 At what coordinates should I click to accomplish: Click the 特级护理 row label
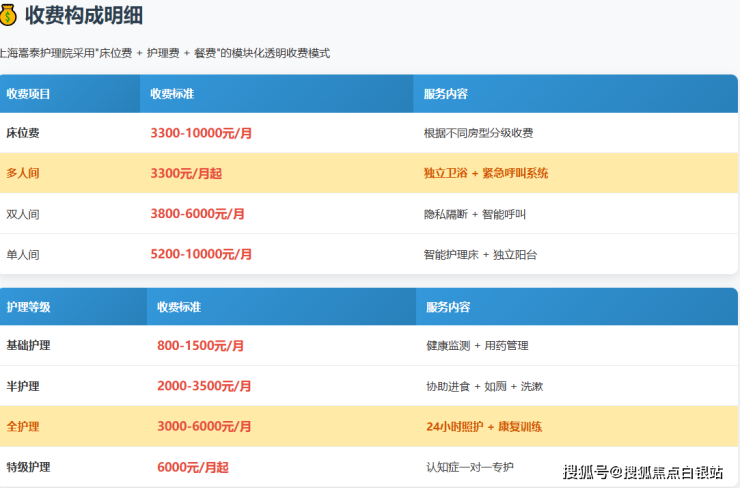(28, 467)
